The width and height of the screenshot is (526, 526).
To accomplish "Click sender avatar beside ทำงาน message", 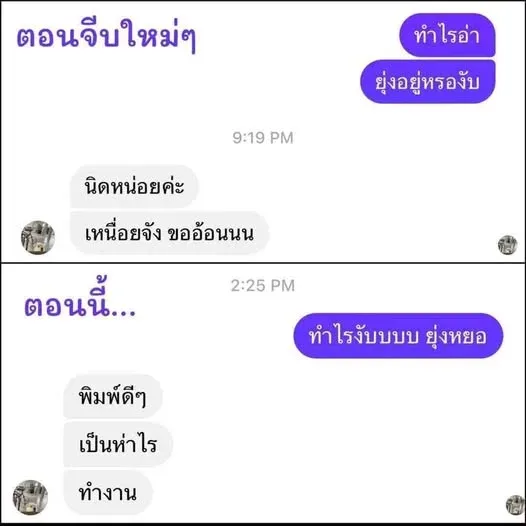I will tap(30, 497).
